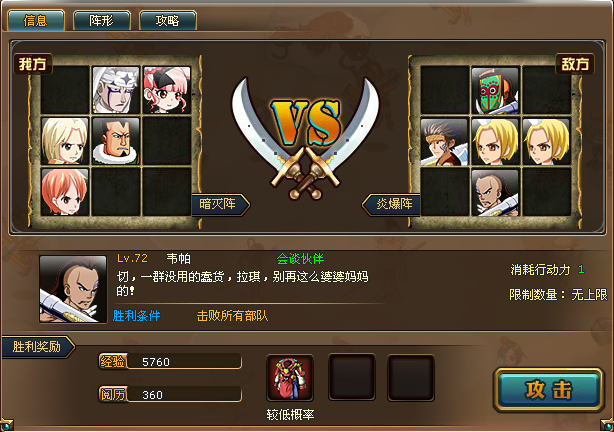
Task: Click the 攻击 attack button
Action: point(549,390)
